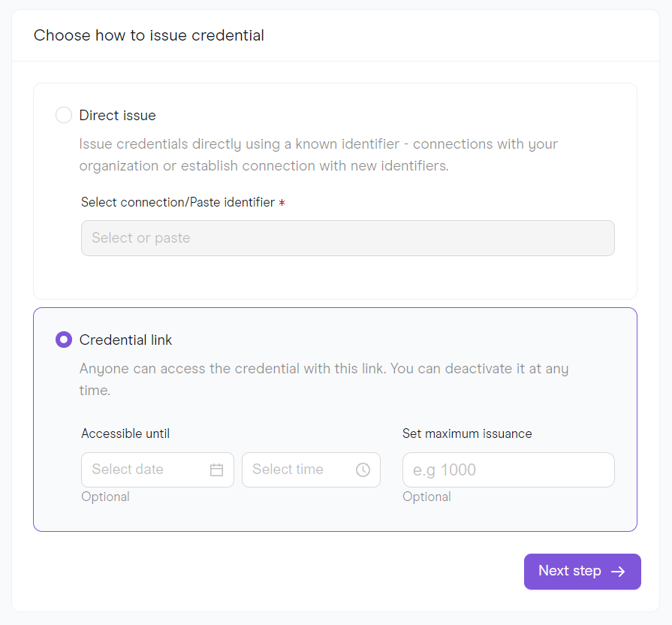672x625 pixels.
Task: Click the calendar icon in date field
Action: tap(216, 470)
